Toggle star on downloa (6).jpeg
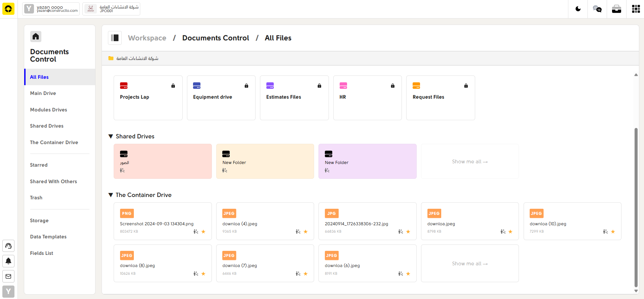This screenshot has height=299, width=644. tap(408, 274)
